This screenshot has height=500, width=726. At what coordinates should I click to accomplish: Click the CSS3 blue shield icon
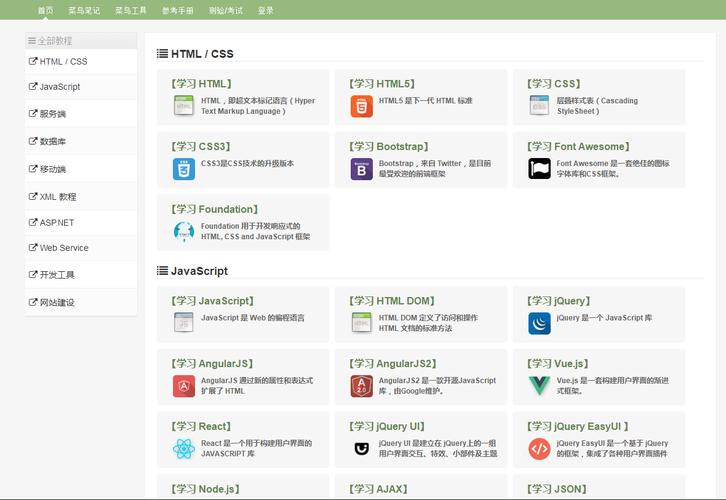tap(184, 169)
